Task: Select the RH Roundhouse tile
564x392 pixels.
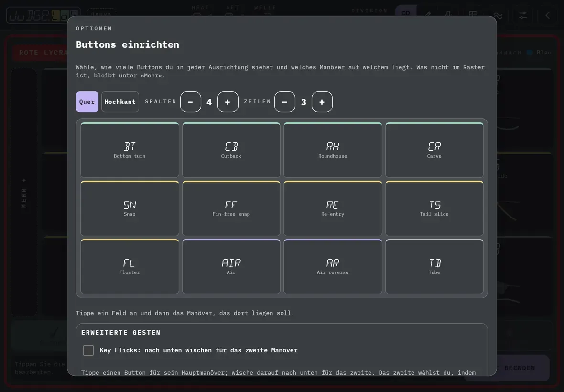Action: 333,150
